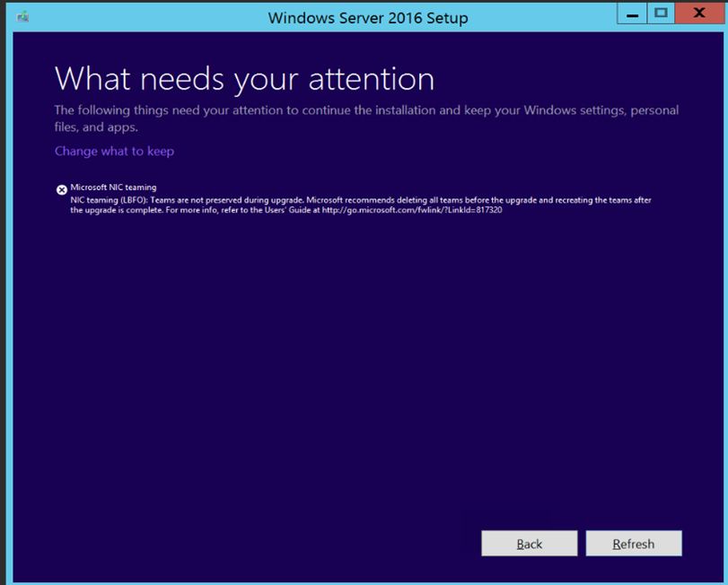Close the Windows Server 2016 Setup window
This screenshot has width=728, height=585.
(x=699, y=13)
